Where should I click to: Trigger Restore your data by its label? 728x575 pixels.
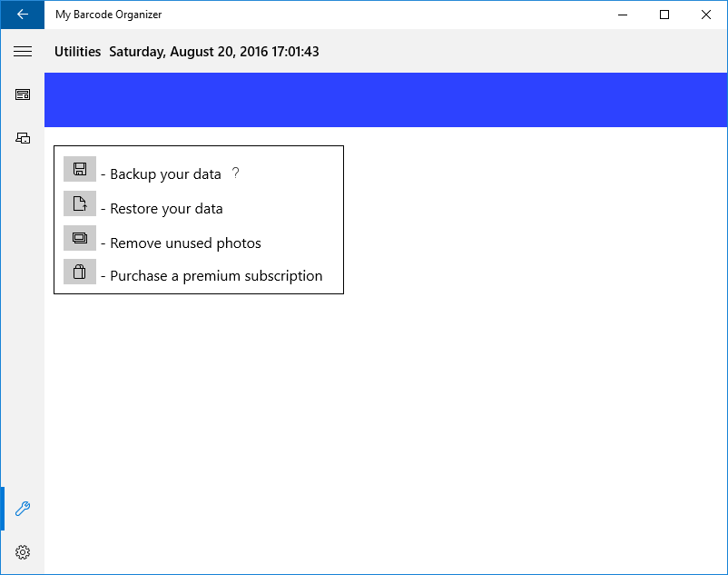166,208
